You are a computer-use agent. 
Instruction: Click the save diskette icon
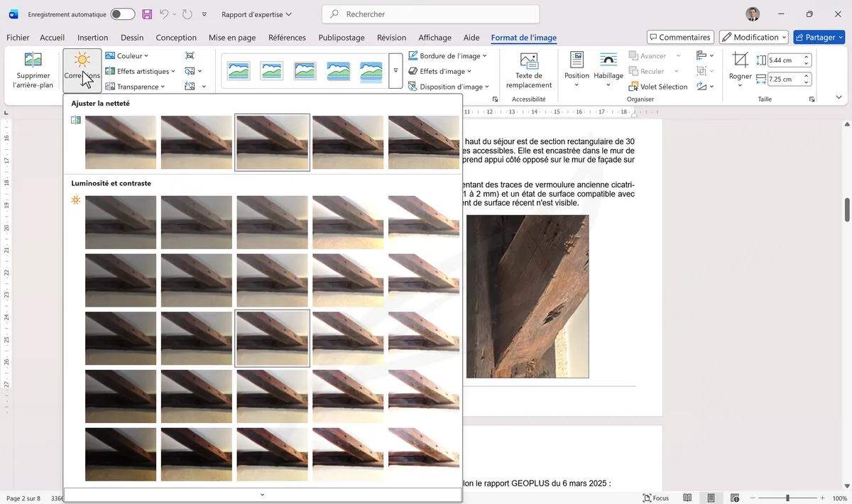[x=147, y=14]
